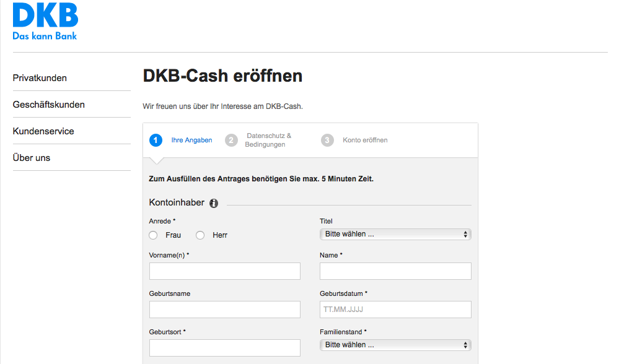Go to Privatkunden menu item
This screenshot has height=364, width=619.
(40, 78)
